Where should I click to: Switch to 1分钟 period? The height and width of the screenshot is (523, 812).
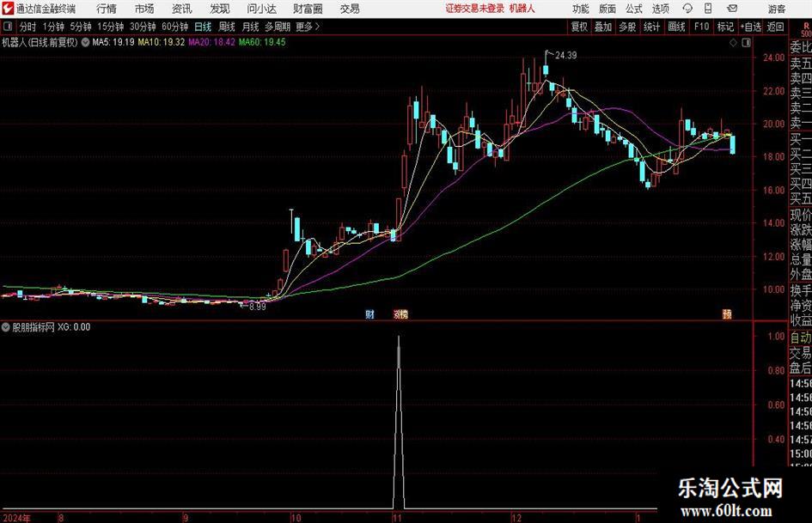53,27
